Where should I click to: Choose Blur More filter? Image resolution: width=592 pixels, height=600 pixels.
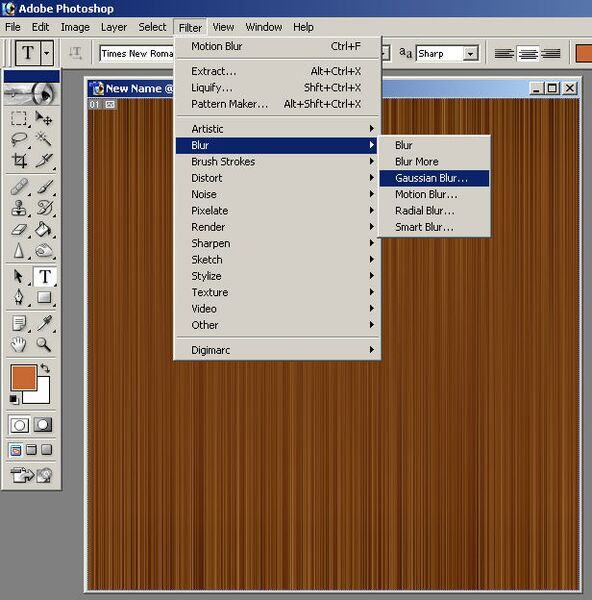click(434, 161)
